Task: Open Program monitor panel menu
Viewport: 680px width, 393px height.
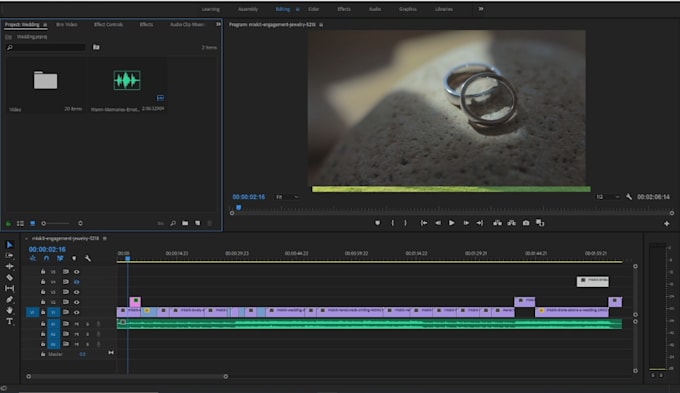Action: coord(321,25)
